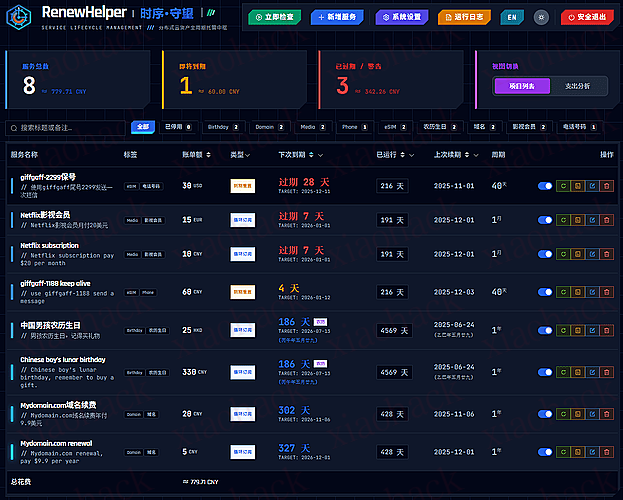Click 新增服务 to add a service
623x500 pixels.
[337, 17]
